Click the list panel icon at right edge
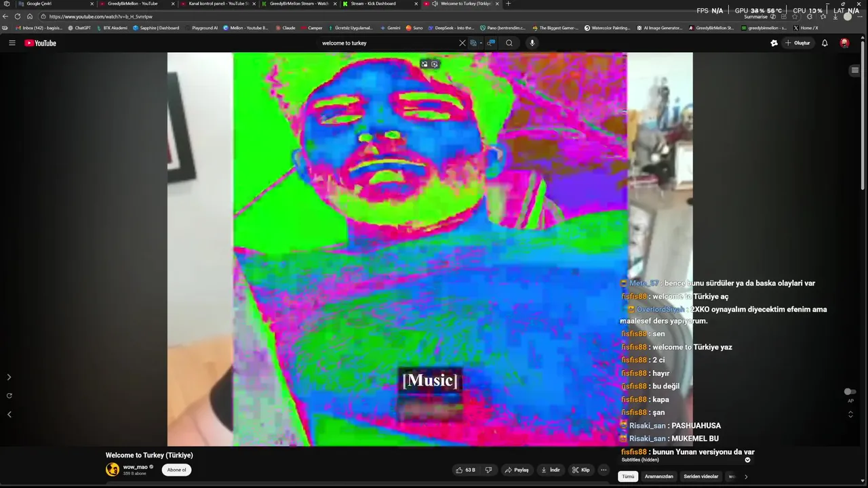This screenshot has width=868, height=488. [x=854, y=70]
